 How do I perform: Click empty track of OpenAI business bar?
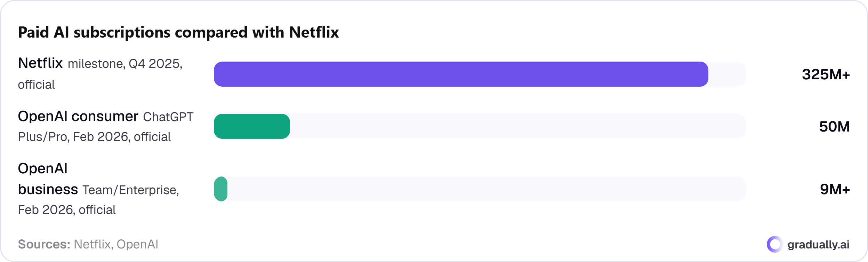(x=487, y=189)
